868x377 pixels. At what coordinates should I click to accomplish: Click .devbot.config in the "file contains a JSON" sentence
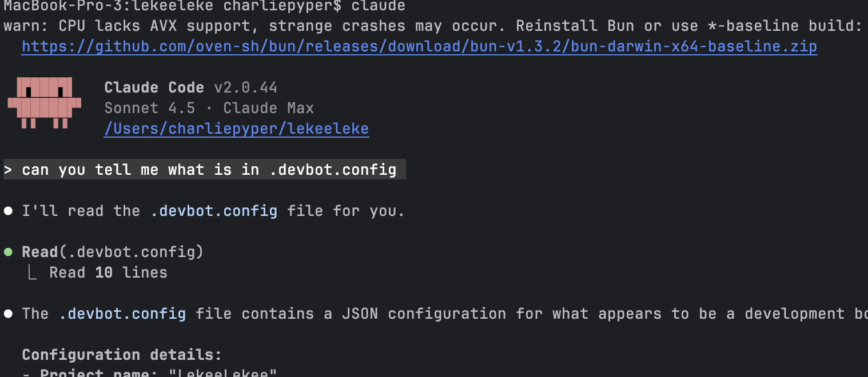point(122,314)
